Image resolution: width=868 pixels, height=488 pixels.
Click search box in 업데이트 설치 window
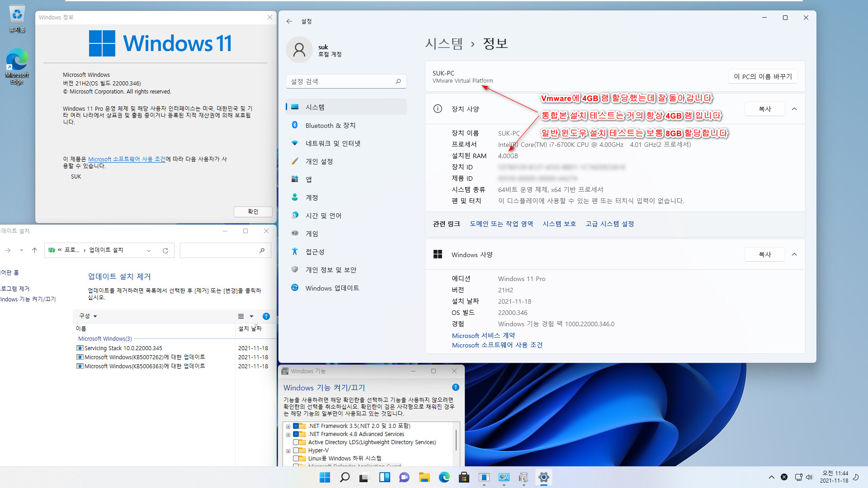[225, 250]
